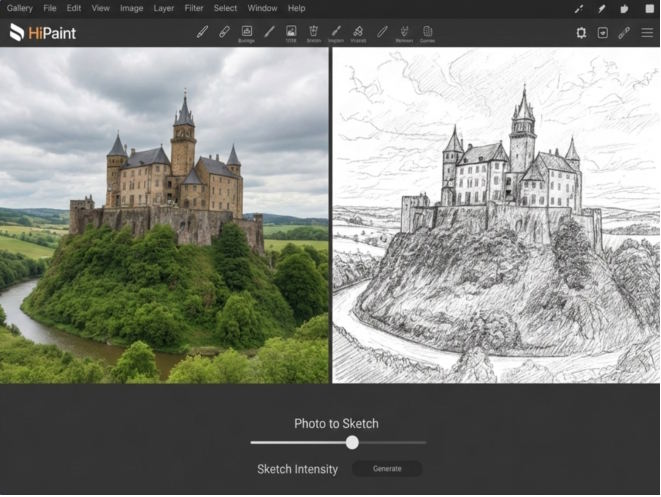Open the Gallery menu
Screen dimensions: 661x497
19,8
